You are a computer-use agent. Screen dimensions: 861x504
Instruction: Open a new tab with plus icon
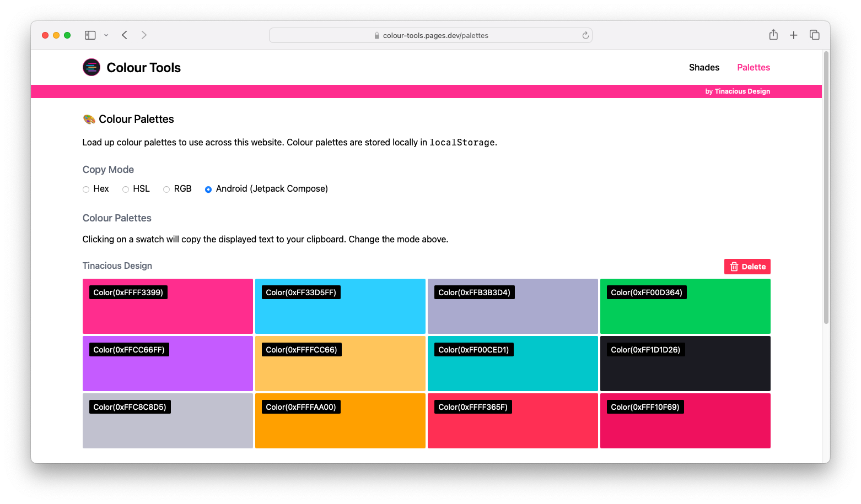(794, 35)
